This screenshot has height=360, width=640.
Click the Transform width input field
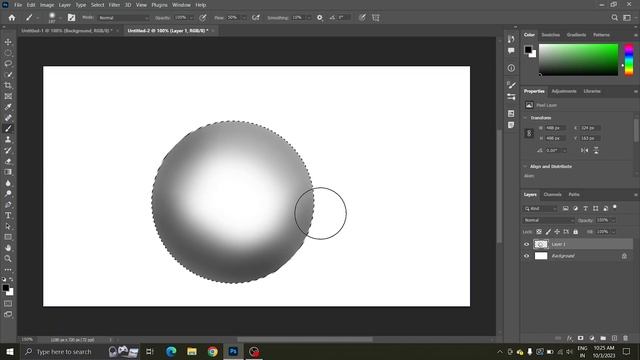tap(555, 128)
